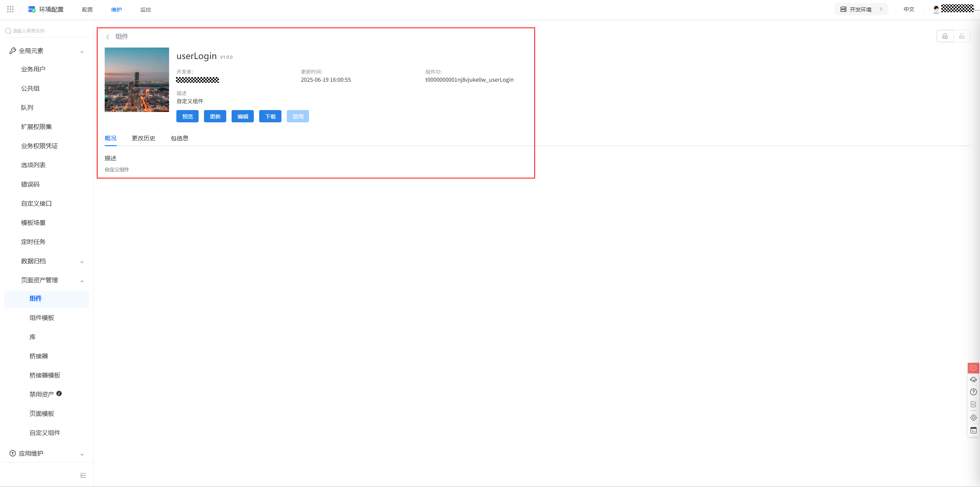Screen dimensions: 980x487
Task: Collapse the sidebar with bottom toggle
Action: (83, 475)
